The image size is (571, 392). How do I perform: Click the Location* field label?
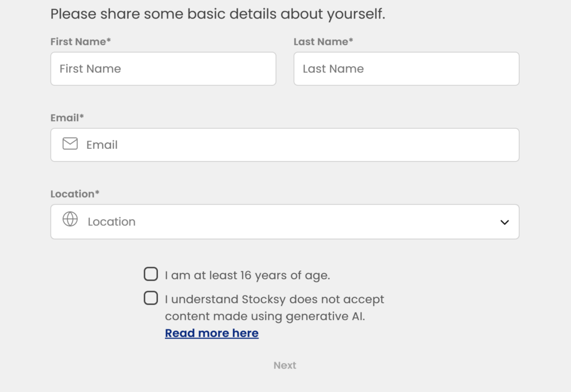pyautogui.click(x=75, y=194)
